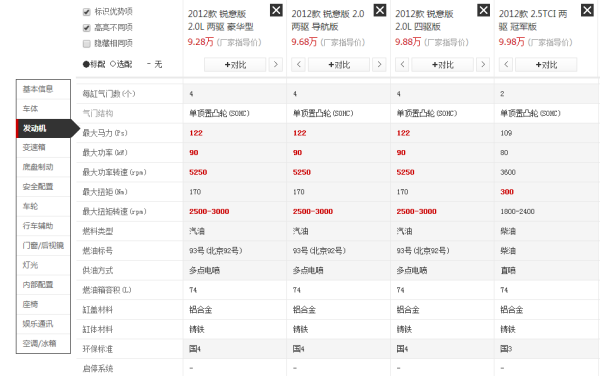Toggle the 标识优势项 checkbox
Viewport: 600px width, 376px height.
pyautogui.click(x=86, y=12)
